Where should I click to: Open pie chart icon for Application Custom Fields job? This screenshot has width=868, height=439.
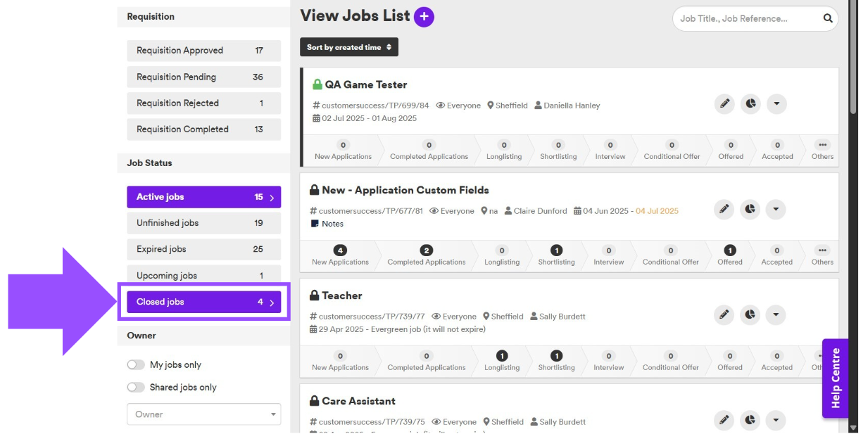[x=750, y=210]
